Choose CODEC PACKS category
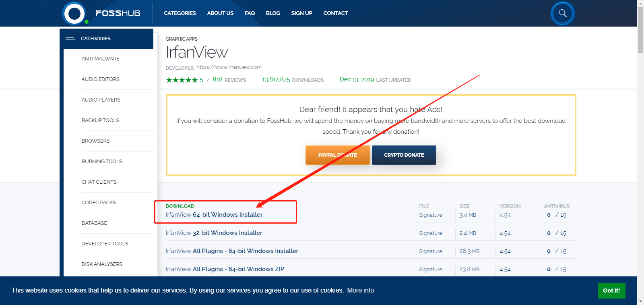 click(99, 203)
